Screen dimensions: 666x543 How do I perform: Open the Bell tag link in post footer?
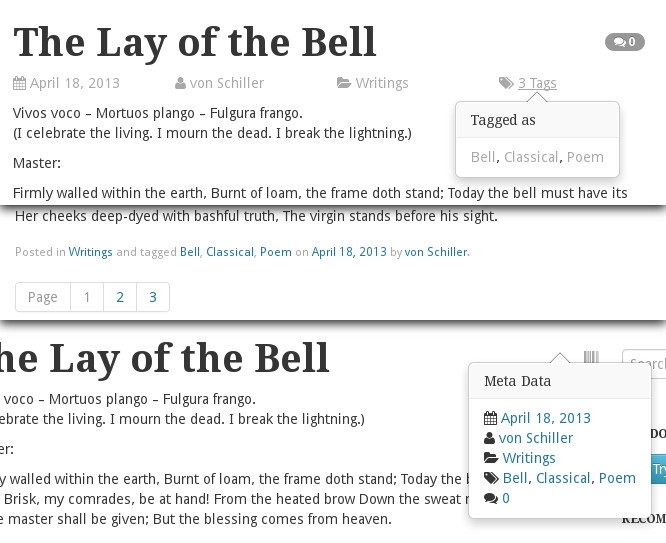click(x=190, y=252)
